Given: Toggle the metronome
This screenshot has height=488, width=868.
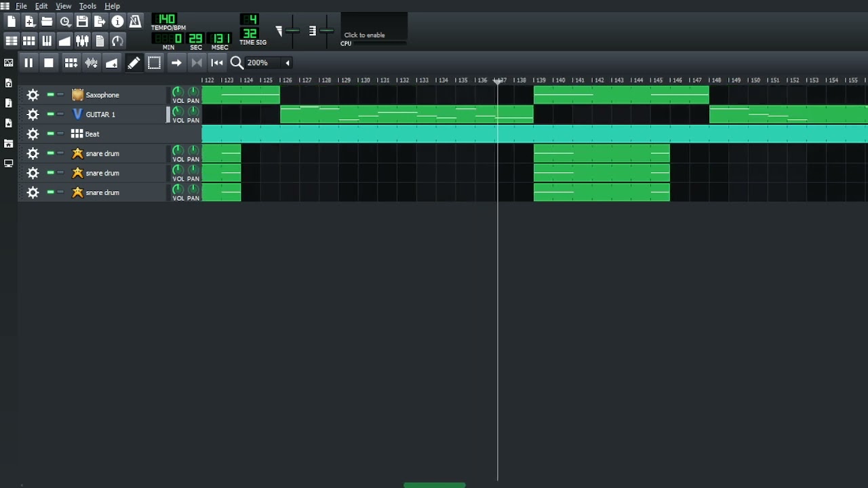Looking at the screenshot, I should click(x=135, y=22).
